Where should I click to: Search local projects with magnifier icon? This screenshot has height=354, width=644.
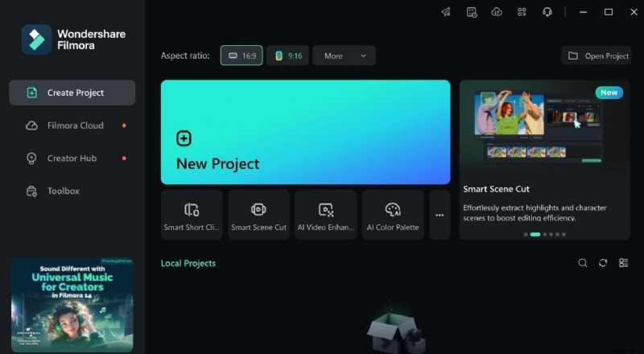[582, 263]
